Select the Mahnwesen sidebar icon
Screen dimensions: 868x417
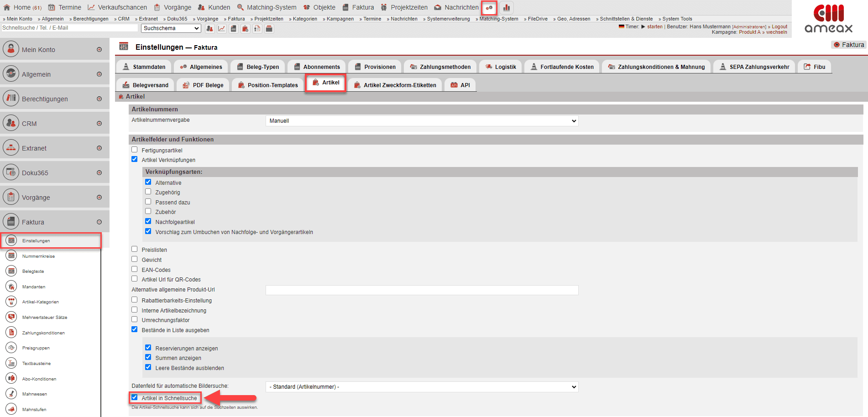[11, 394]
